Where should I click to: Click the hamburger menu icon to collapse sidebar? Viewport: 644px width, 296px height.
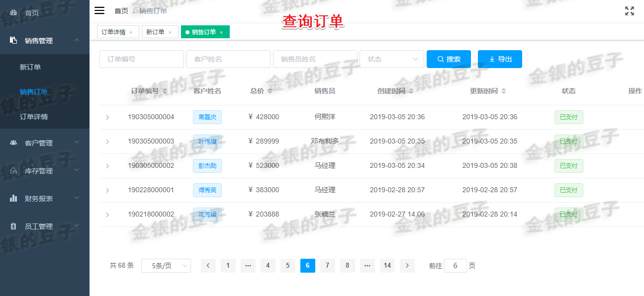pos(99,10)
